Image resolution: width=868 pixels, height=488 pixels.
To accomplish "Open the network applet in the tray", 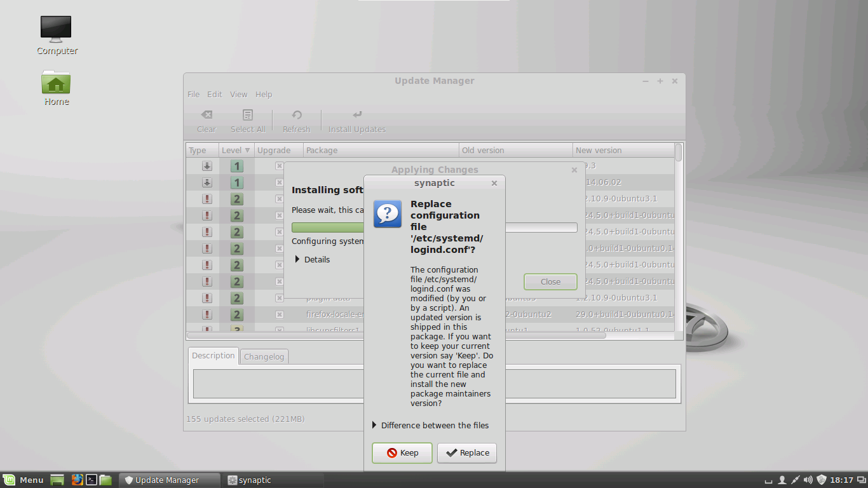I will [x=795, y=480].
